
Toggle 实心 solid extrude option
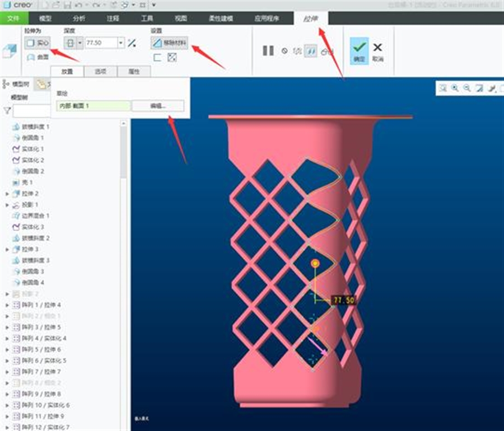pos(38,43)
